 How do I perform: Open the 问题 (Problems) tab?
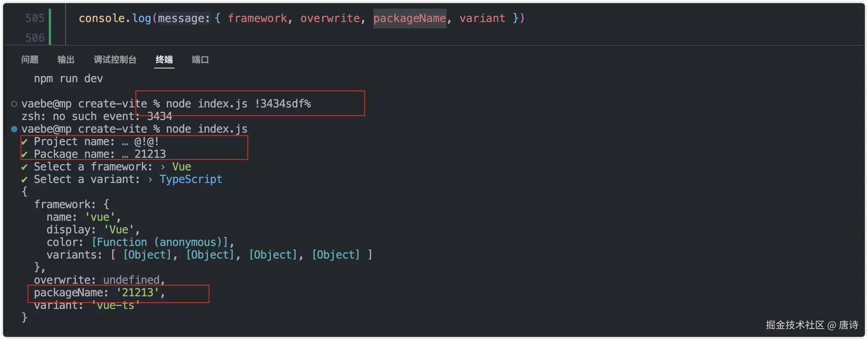coord(30,59)
